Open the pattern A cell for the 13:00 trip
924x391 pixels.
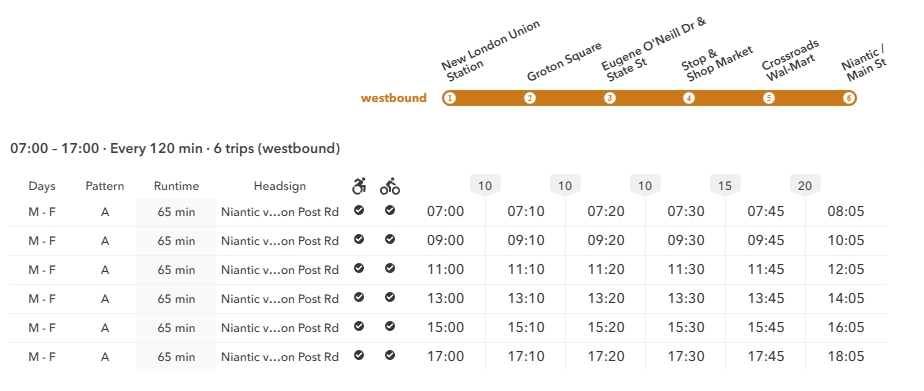[105, 299]
